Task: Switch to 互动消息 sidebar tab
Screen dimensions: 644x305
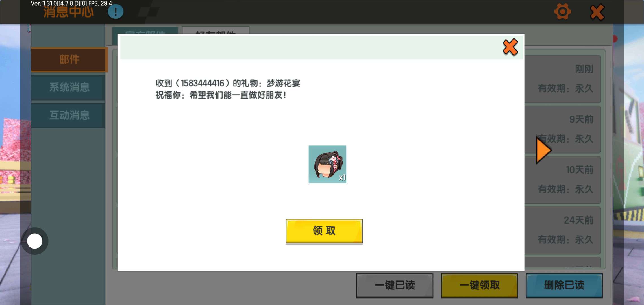Action: [x=69, y=115]
